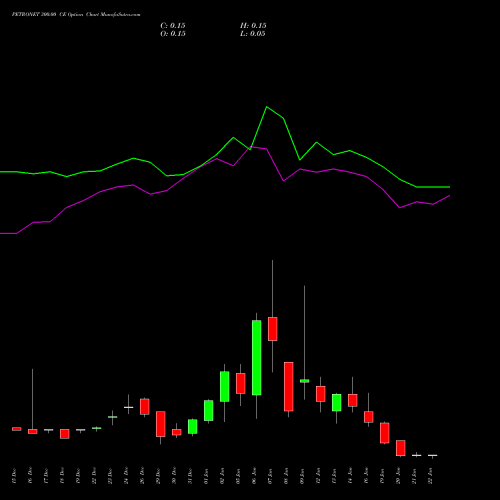This screenshot has width=500, height=500.
Task: Click the red candle above 05 Jan
Action: pyautogui.click(x=241, y=383)
